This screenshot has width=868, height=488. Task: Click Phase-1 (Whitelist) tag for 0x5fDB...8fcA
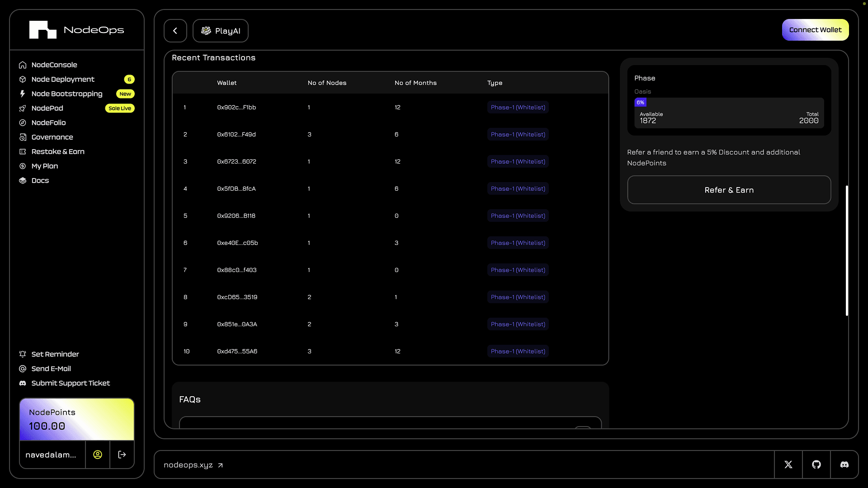[x=518, y=189]
